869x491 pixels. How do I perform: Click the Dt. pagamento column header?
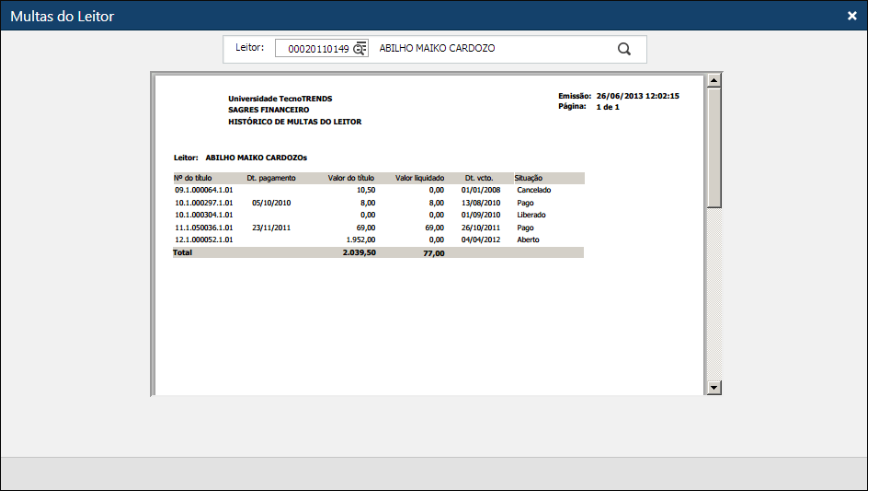pyautogui.click(x=271, y=178)
